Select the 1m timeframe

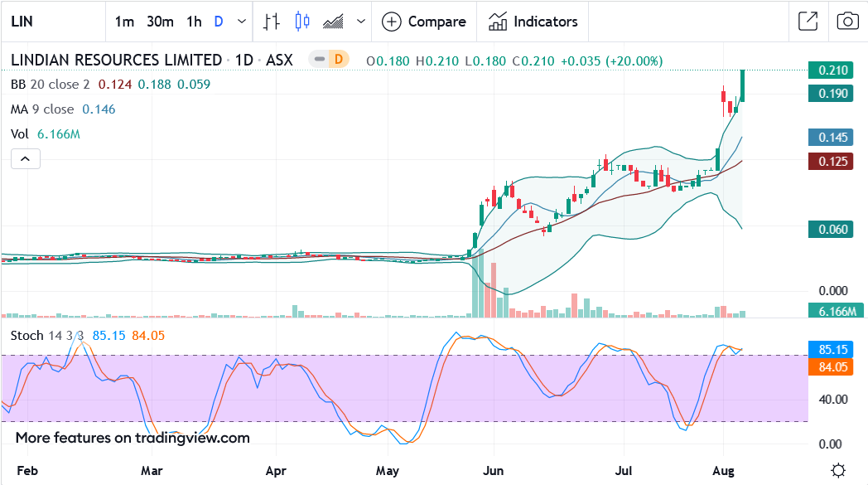click(x=124, y=22)
